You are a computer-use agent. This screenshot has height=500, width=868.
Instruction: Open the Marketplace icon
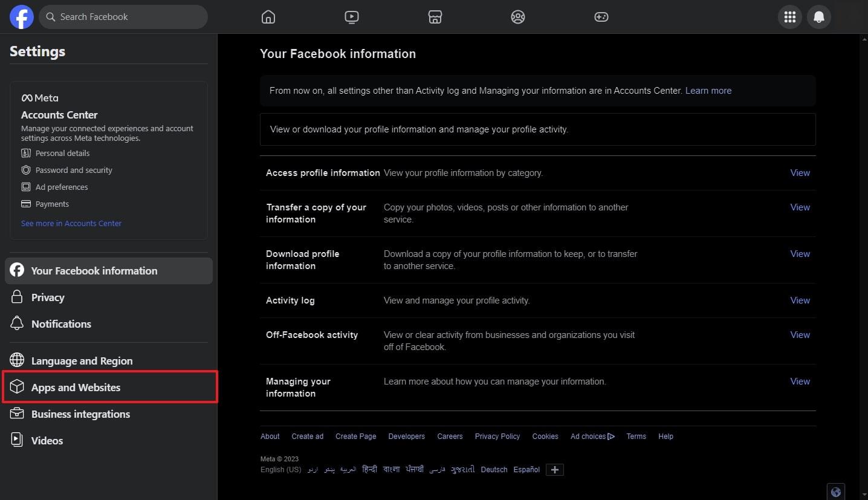coord(435,17)
